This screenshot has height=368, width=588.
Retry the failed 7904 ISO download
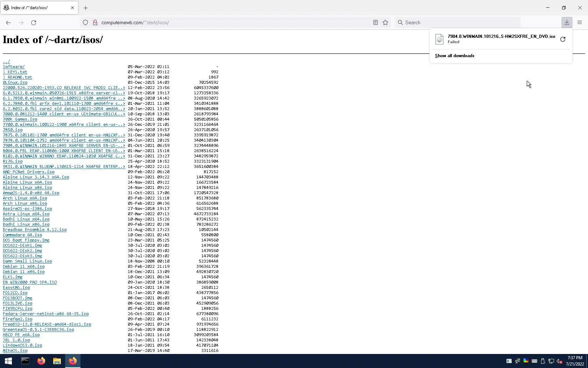563,39
